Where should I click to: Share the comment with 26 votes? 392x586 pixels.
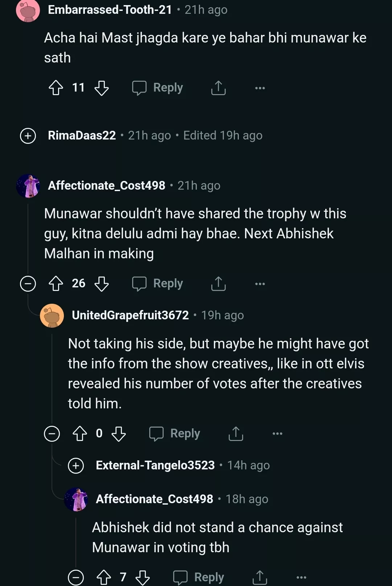click(219, 284)
